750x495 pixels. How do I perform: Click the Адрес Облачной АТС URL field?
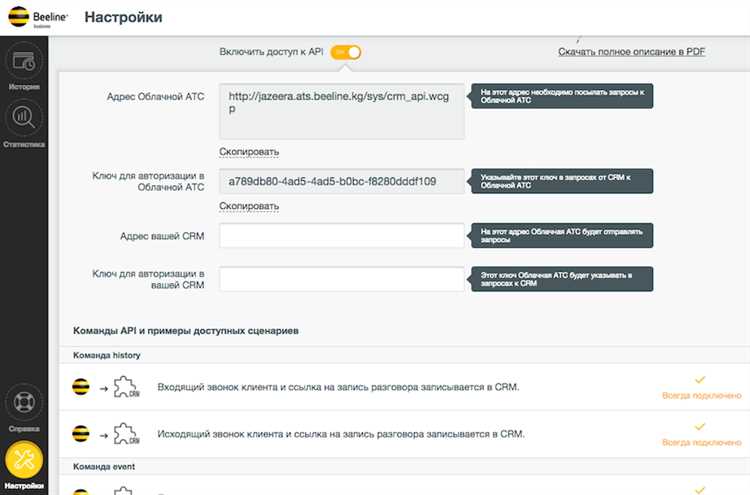click(342, 111)
